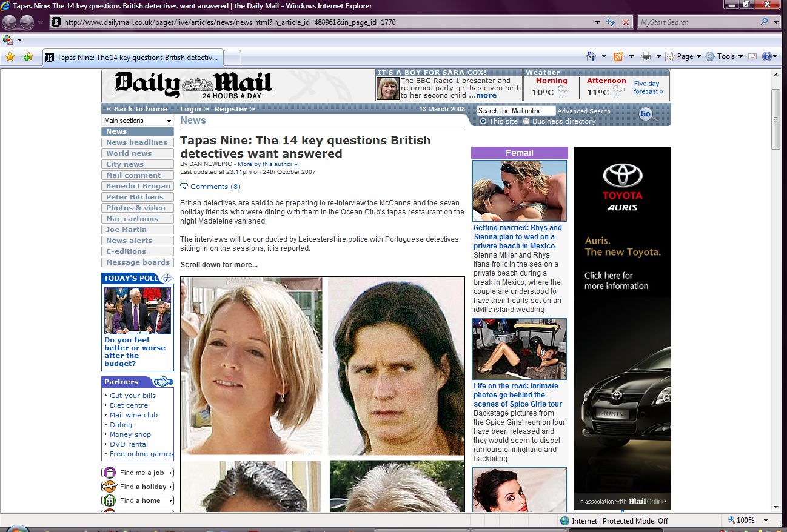Click the Print icon in toolbar
This screenshot has height=532, width=787.
tap(646, 56)
